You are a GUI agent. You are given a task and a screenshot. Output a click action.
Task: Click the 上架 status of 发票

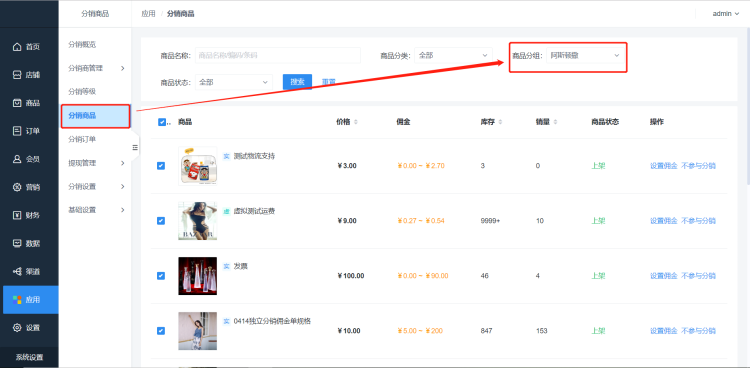598,276
